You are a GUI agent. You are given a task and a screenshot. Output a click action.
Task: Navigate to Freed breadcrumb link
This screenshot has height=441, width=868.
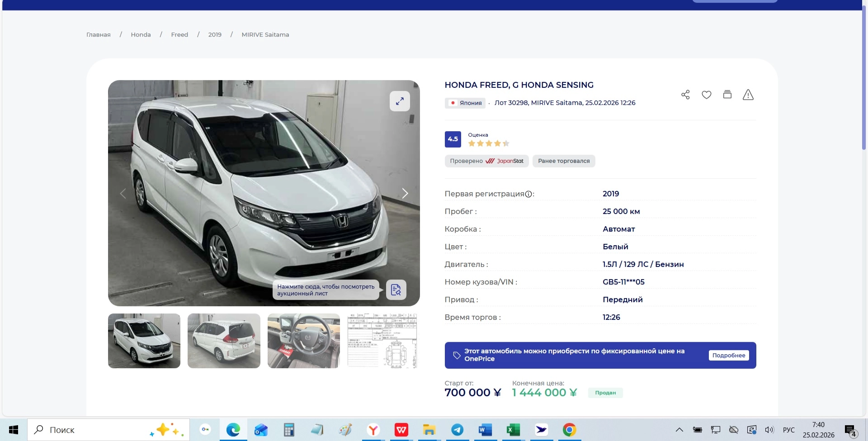tap(179, 35)
